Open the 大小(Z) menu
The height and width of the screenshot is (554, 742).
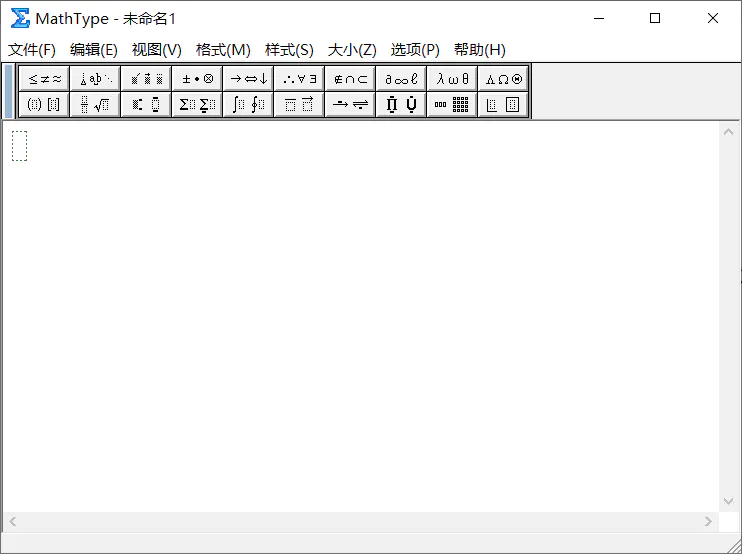pyautogui.click(x=352, y=50)
